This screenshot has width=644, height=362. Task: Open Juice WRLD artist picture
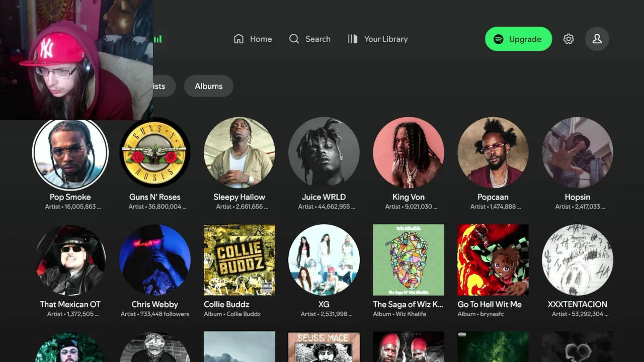pyautogui.click(x=324, y=153)
